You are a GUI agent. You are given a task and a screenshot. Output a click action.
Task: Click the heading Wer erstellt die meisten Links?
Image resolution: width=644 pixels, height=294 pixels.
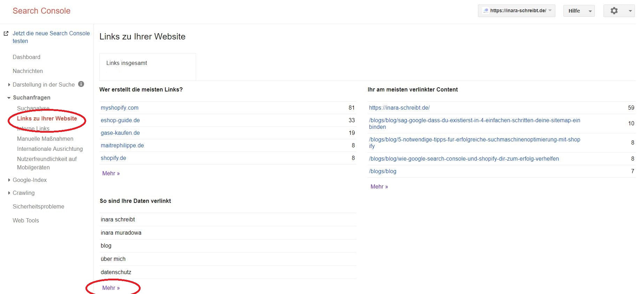(x=141, y=90)
